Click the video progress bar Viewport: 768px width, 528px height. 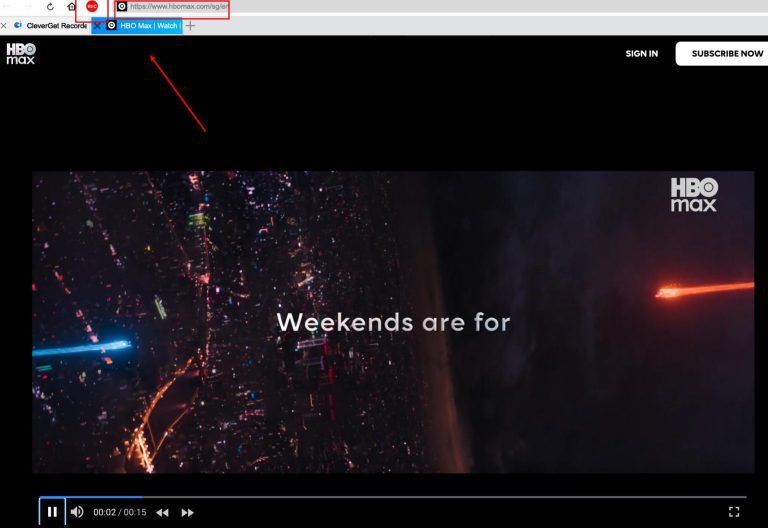[x=400, y=496]
